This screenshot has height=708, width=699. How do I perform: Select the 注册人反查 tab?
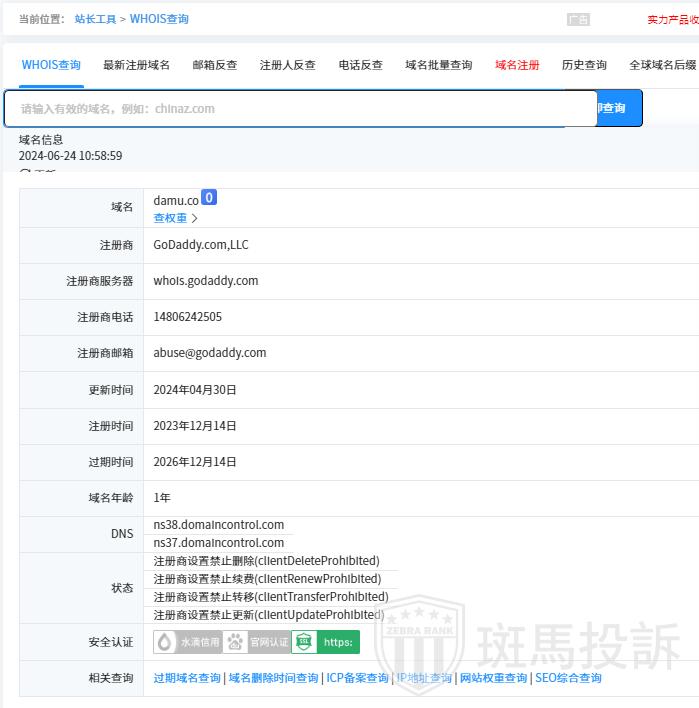pos(287,65)
